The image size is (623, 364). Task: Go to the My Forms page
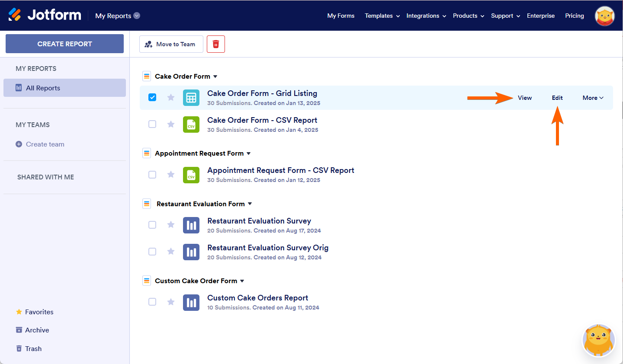[x=341, y=16]
